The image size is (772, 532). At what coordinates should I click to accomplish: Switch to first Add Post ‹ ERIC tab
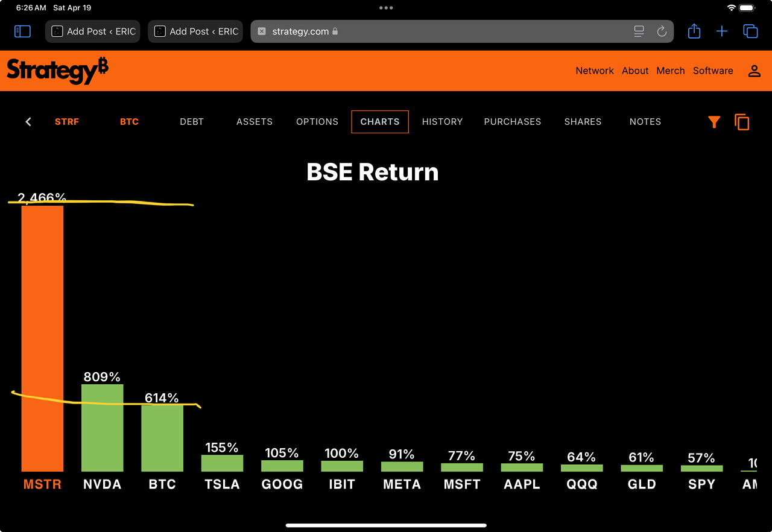pos(93,31)
